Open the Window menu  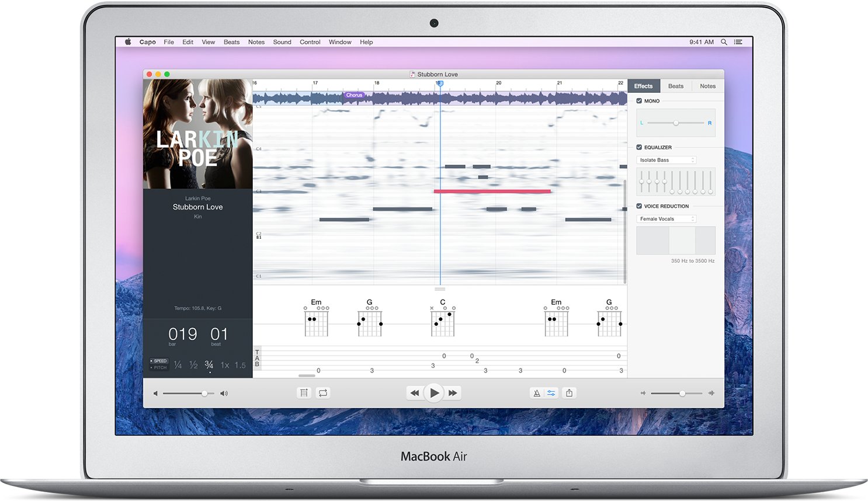point(340,42)
